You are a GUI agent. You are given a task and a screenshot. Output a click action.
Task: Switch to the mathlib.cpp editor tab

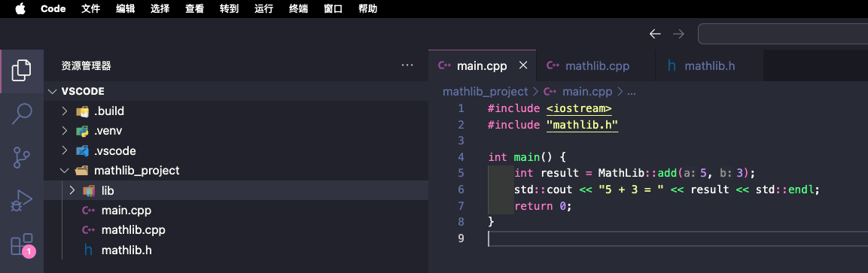pyautogui.click(x=595, y=65)
